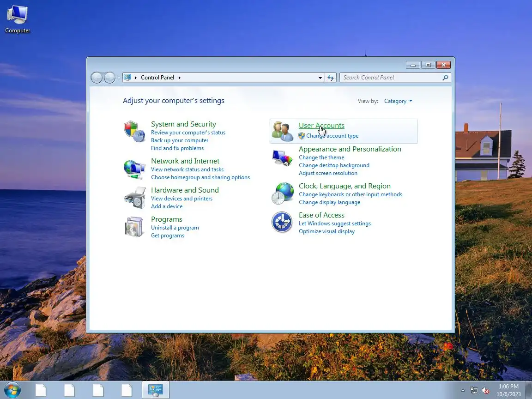
Task: Click View devices and printers
Action: click(182, 199)
